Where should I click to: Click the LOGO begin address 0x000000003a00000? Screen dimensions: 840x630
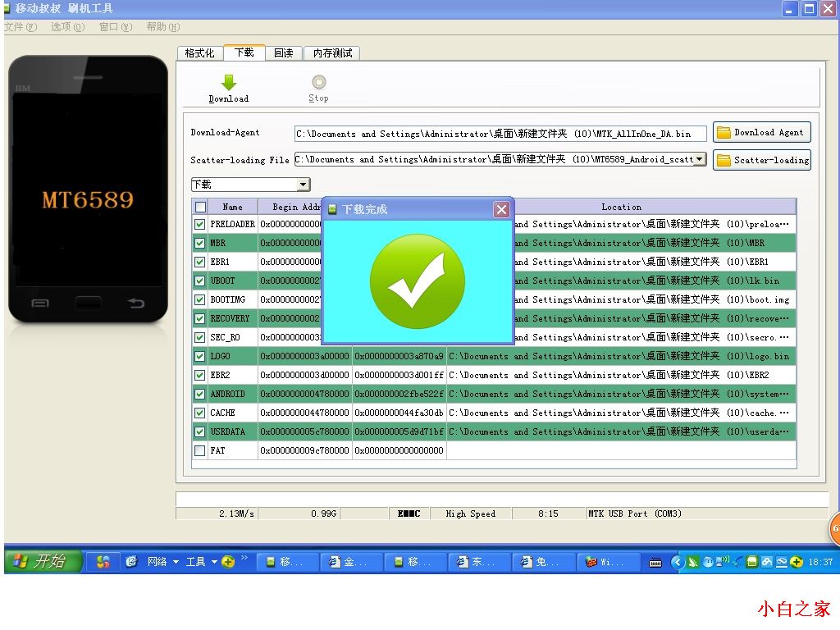(x=304, y=356)
